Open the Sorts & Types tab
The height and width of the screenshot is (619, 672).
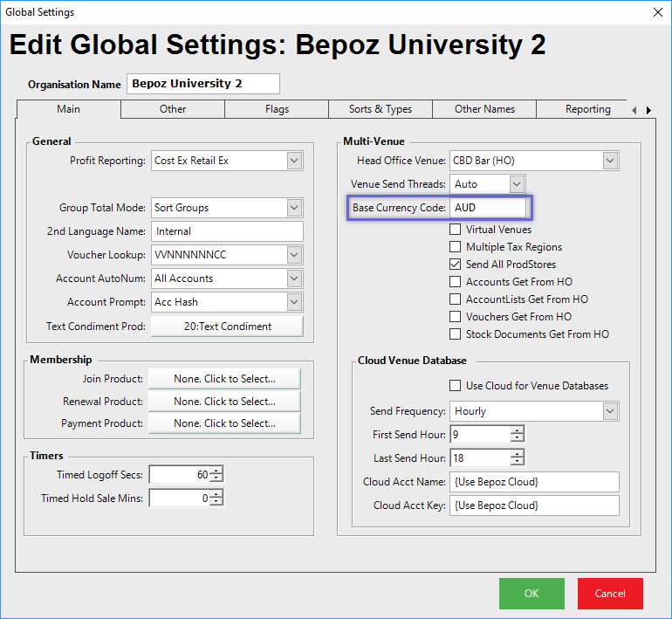[x=380, y=109]
